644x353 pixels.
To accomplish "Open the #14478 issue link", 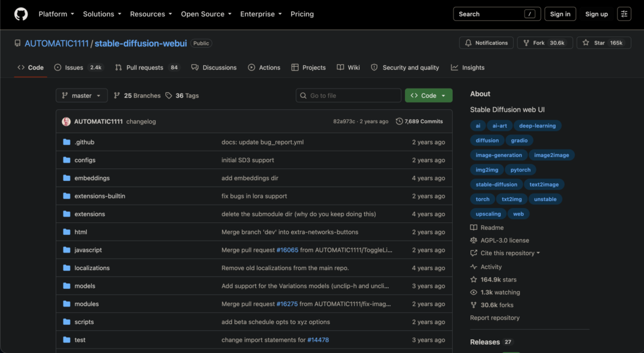I will 318,340.
